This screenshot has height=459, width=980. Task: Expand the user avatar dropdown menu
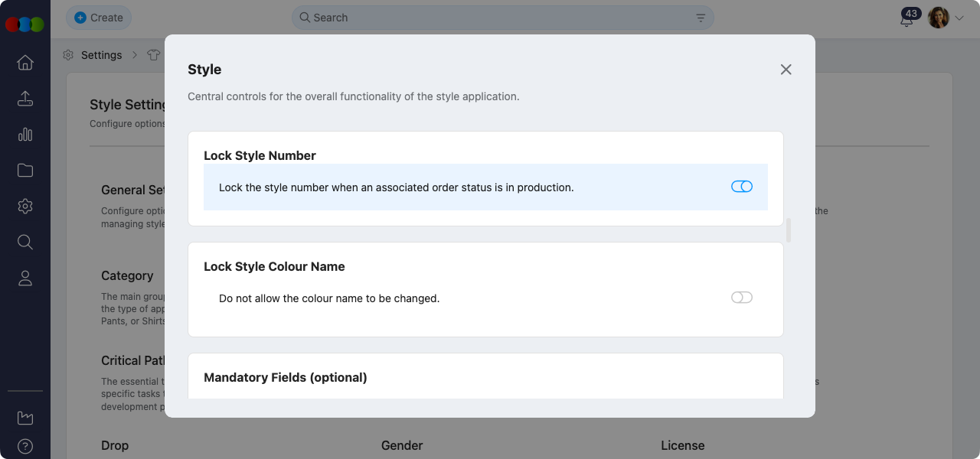[959, 18]
